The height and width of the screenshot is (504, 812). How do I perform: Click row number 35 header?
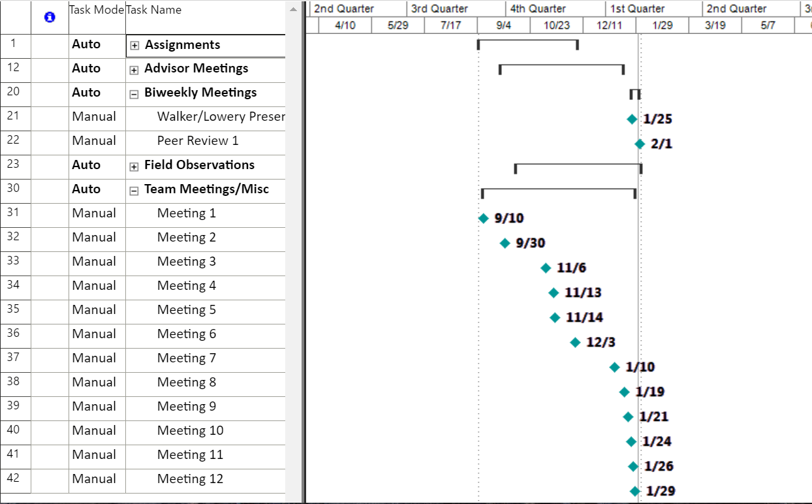coord(15,309)
